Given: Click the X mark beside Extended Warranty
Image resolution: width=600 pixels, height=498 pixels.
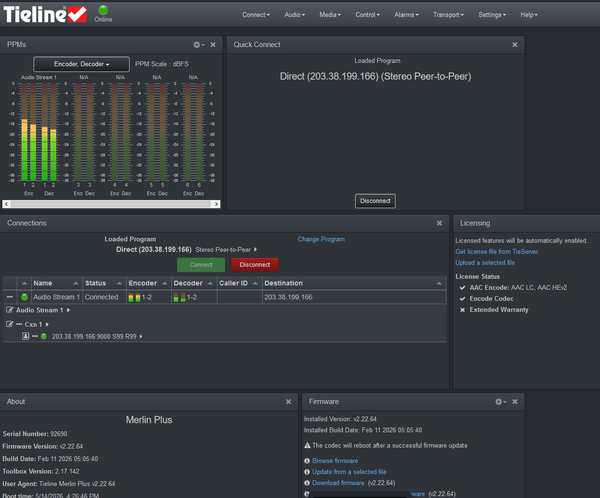Looking at the screenshot, I should pos(463,310).
